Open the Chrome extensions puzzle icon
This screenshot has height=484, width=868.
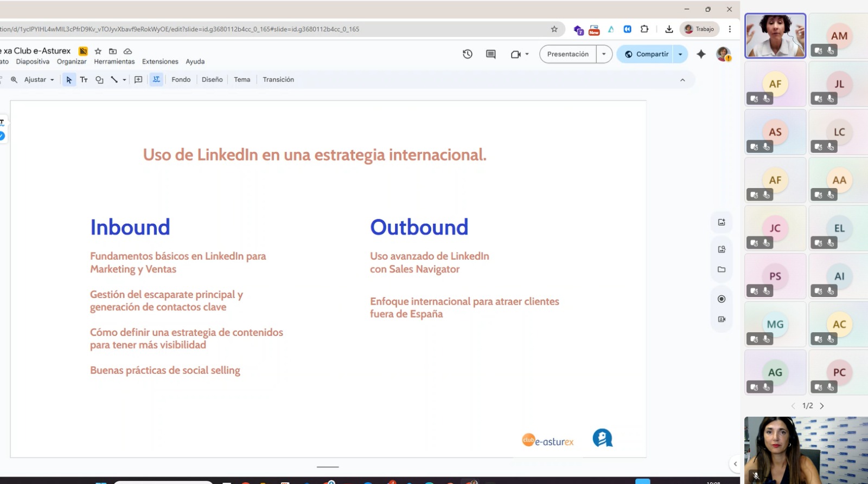[x=644, y=29]
